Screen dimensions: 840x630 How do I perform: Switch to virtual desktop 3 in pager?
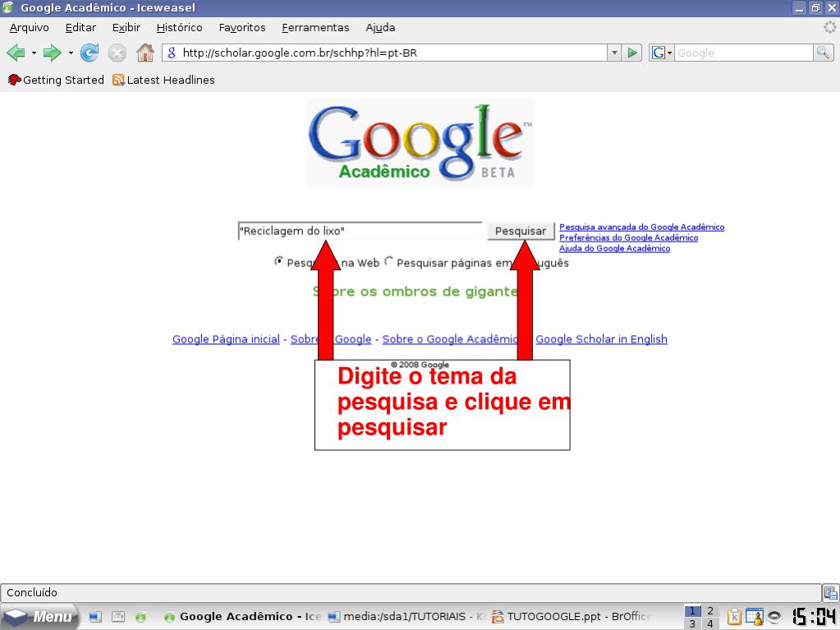(x=693, y=623)
